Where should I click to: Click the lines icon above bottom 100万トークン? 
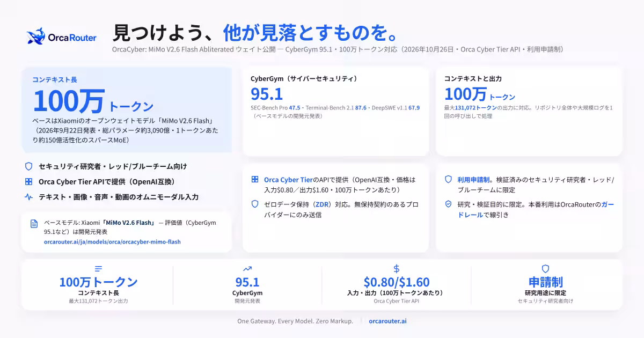(98, 269)
